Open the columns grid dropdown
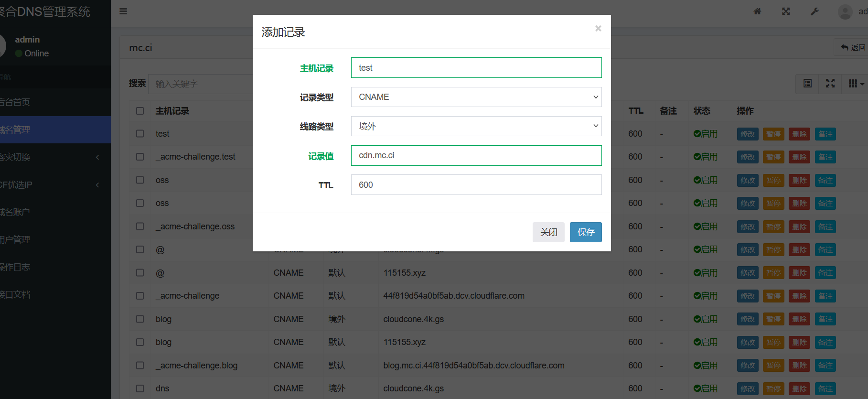The width and height of the screenshot is (868, 399). (856, 84)
